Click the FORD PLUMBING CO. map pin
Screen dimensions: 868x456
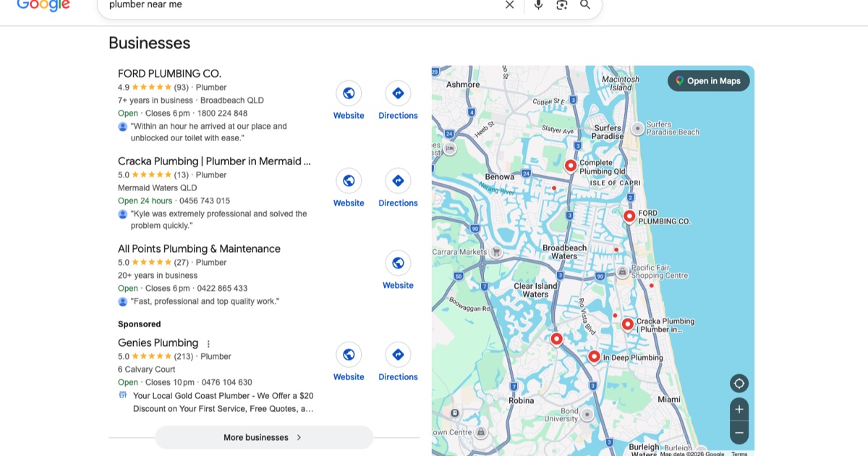pyautogui.click(x=629, y=216)
